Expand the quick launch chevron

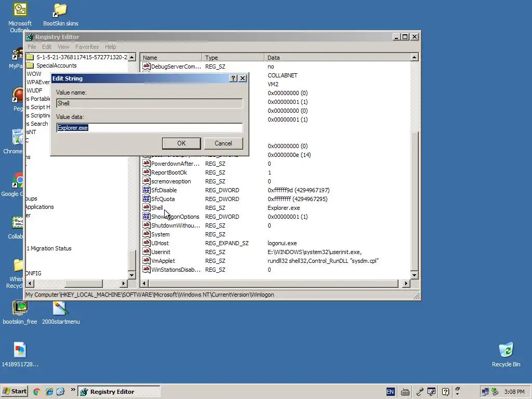pyautogui.click(x=73, y=390)
